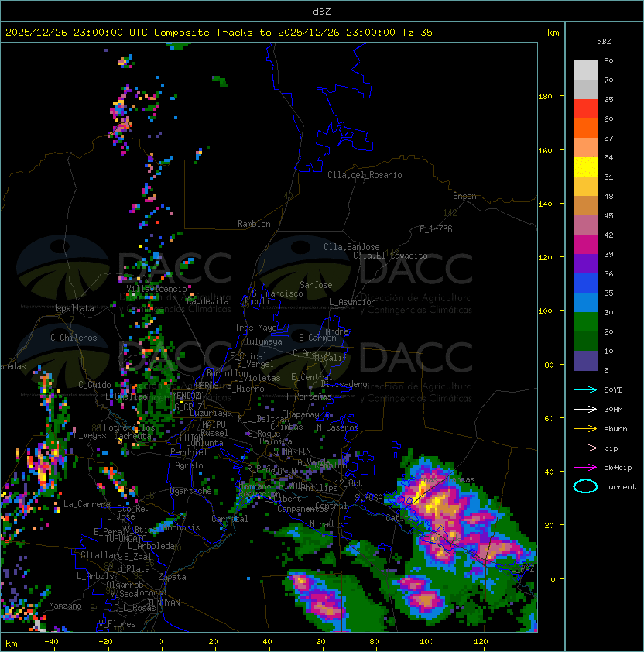Click the Villavicencio map label
The width and height of the screenshot is (644, 652).
tap(156, 289)
